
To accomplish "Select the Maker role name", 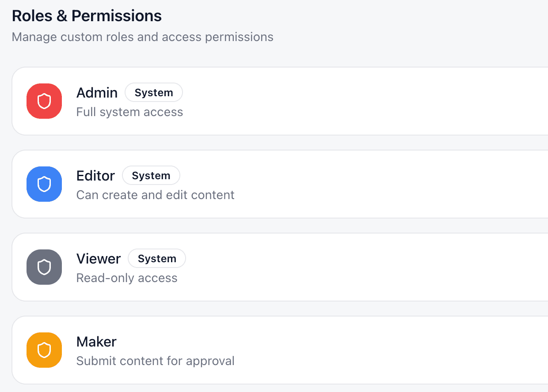I will (x=96, y=342).
